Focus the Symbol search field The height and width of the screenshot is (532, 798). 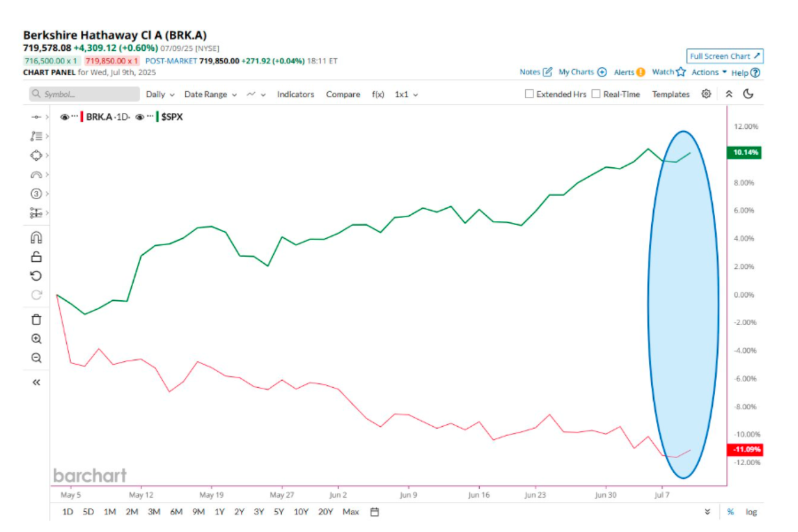[85, 94]
